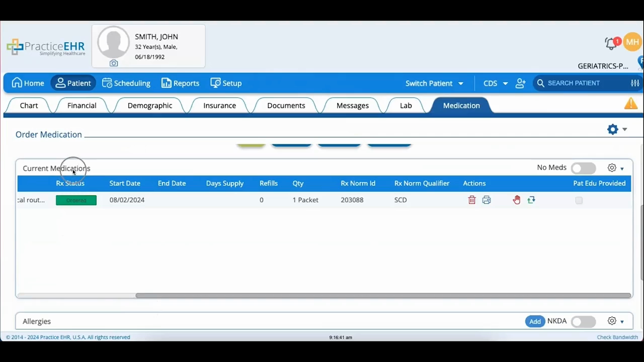Expand the Switch Patient dropdown
This screenshot has height=362, width=644.
click(434, 83)
